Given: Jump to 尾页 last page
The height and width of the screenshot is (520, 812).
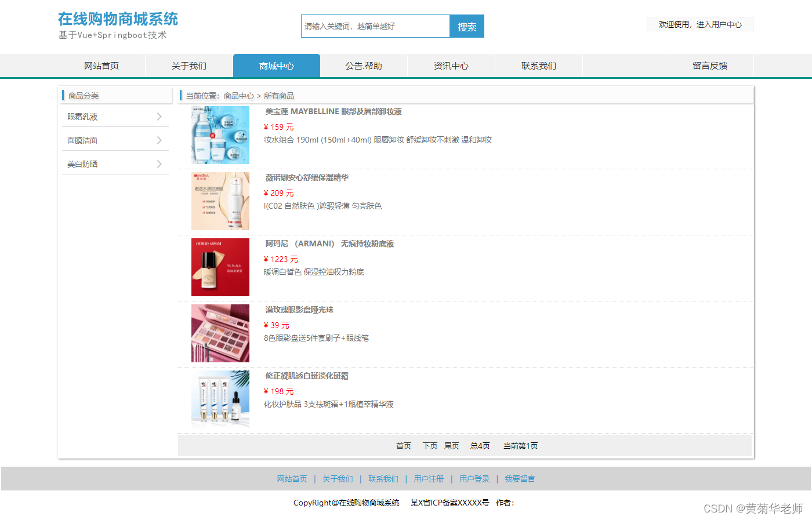Looking at the screenshot, I should pyautogui.click(x=452, y=446).
